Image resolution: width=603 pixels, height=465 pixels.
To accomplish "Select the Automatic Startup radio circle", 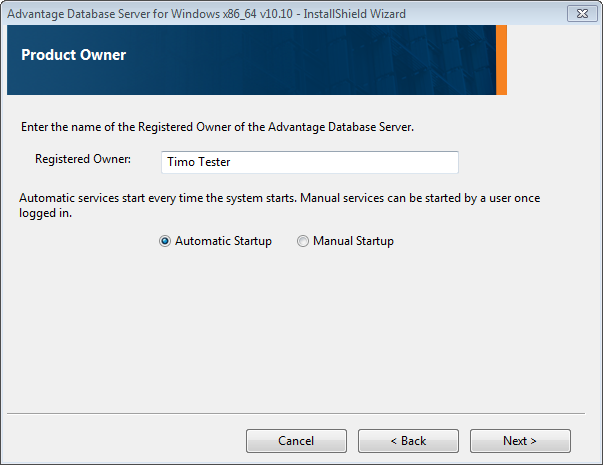I will (165, 241).
